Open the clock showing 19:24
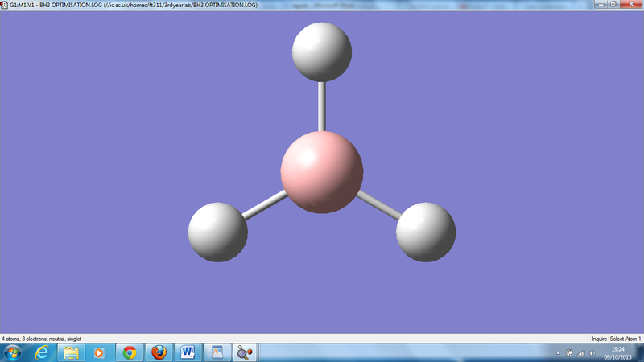 pyautogui.click(x=617, y=353)
